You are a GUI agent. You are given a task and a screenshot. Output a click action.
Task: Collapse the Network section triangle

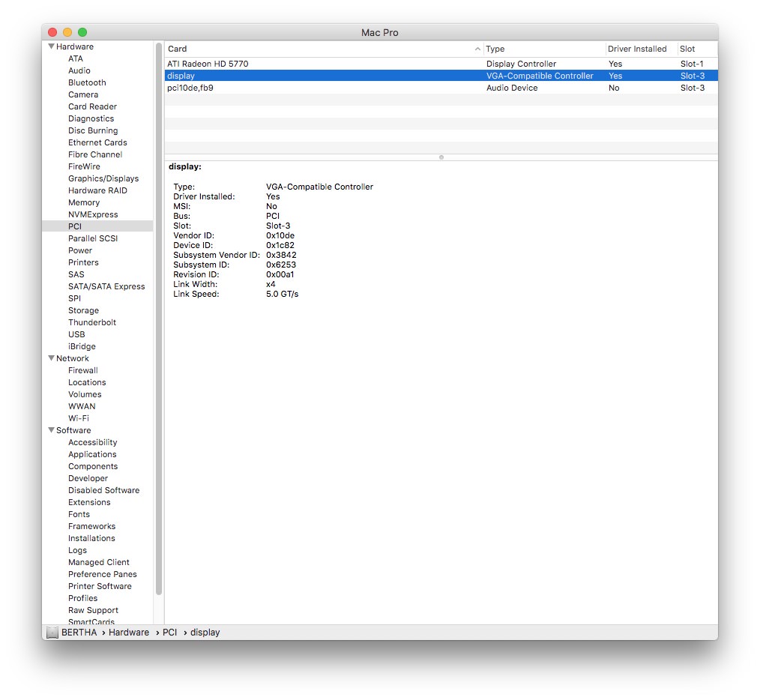tap(51, 358)
